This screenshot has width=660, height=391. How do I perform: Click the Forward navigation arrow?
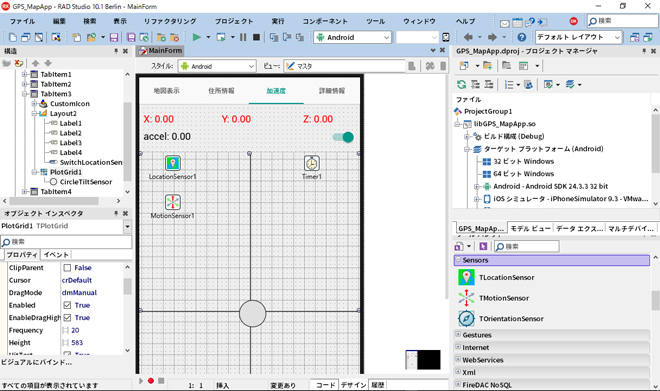[x=492, y=37]
